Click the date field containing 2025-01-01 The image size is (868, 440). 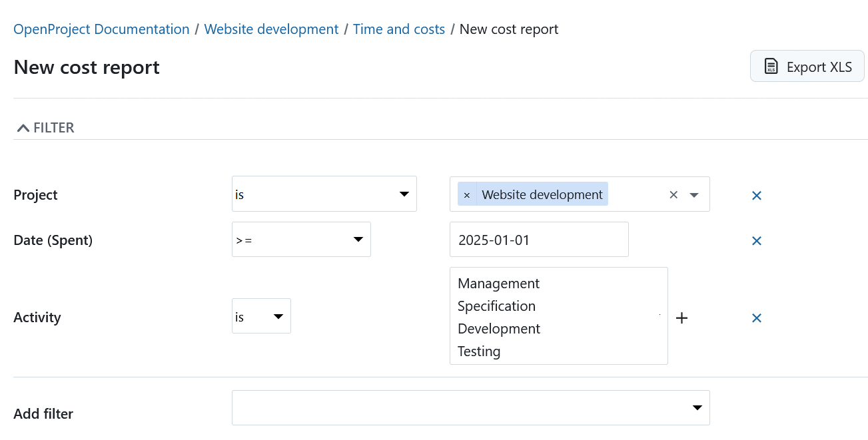(539, 239)
